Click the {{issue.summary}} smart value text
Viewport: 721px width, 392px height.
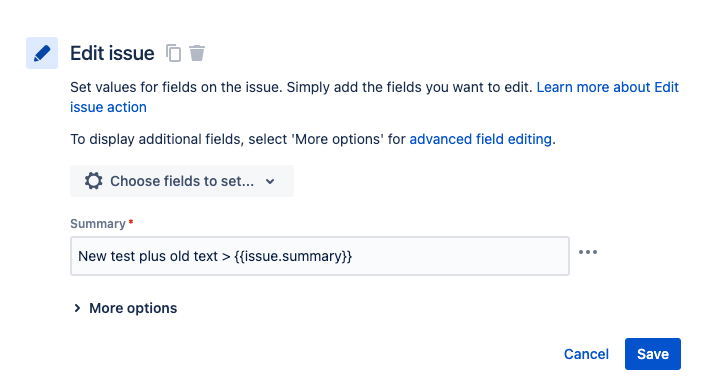293,256
